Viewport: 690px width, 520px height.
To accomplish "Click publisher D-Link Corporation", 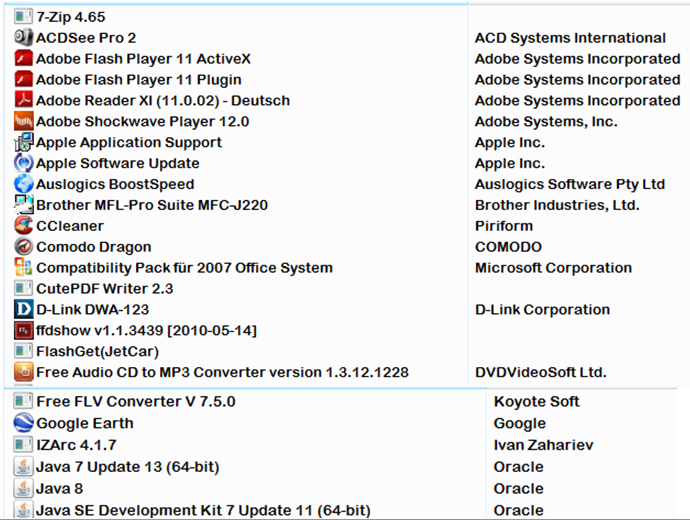I will [543, 310].
